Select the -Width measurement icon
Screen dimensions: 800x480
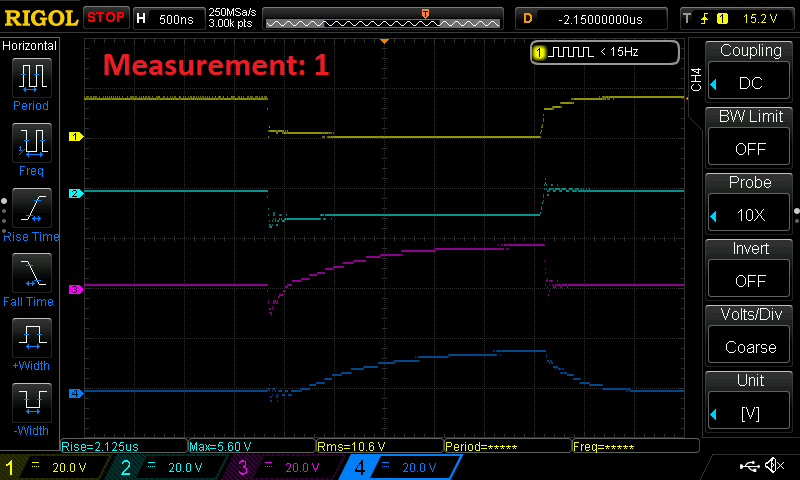click(32, 402)
